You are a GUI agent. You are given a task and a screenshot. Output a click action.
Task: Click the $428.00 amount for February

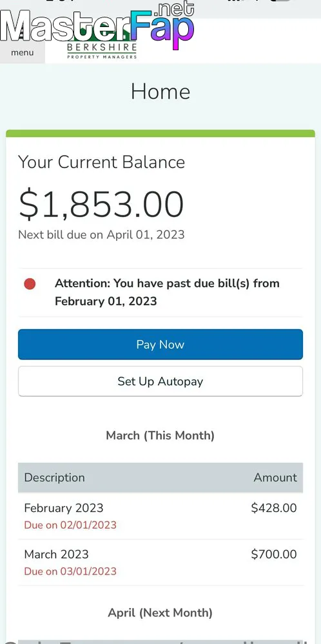(x=274, y=508)
